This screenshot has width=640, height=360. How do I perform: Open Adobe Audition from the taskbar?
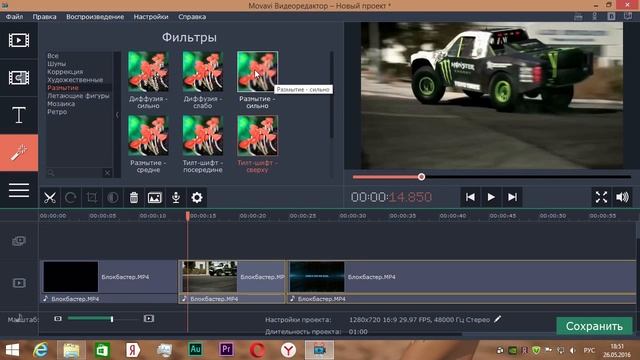click(196, 350)
